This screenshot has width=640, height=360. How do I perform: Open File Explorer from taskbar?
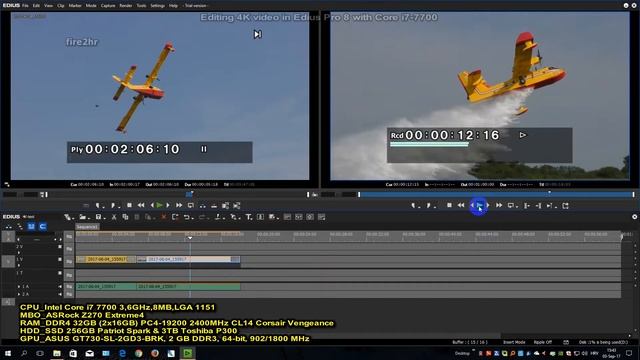[57, 353]
